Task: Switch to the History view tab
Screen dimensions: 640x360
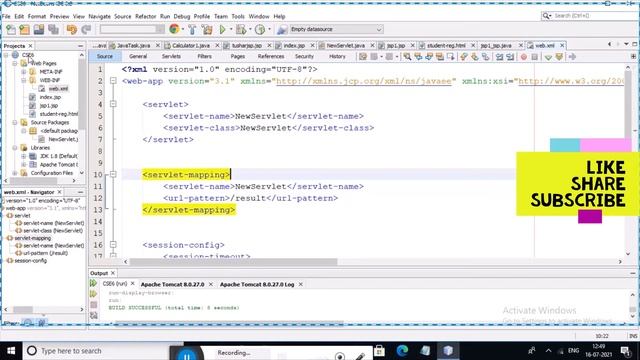Action: [x=337, y=56]
